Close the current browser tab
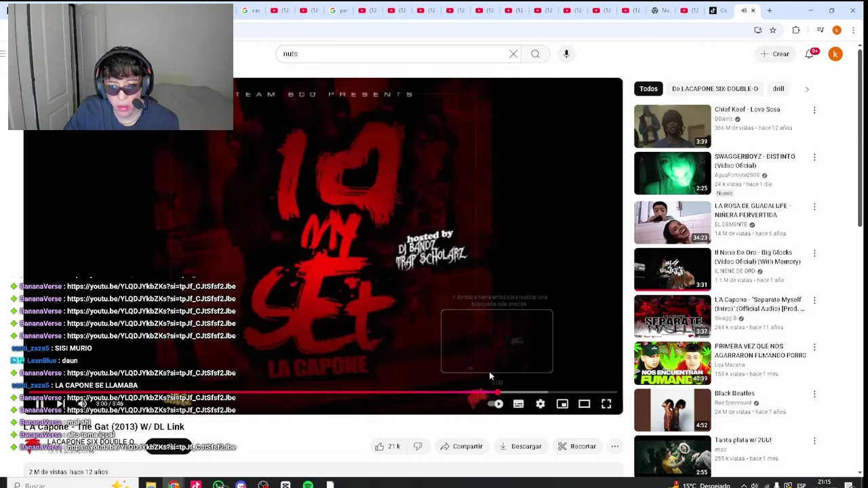 pyautogui.click(x=753, y=10)
